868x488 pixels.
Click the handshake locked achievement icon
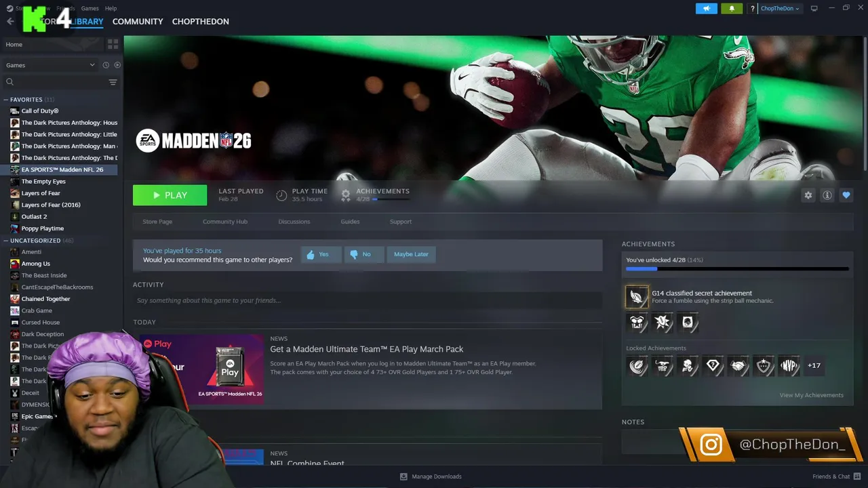pyautogui.click(x=738, y=366)
